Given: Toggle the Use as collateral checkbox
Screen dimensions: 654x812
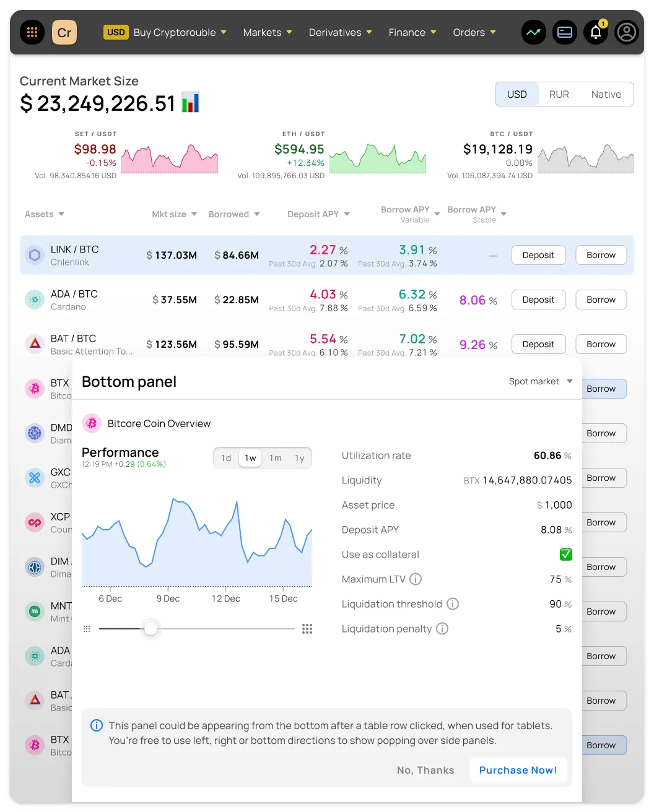Looking at the screenshot, I should pos(565,555).
